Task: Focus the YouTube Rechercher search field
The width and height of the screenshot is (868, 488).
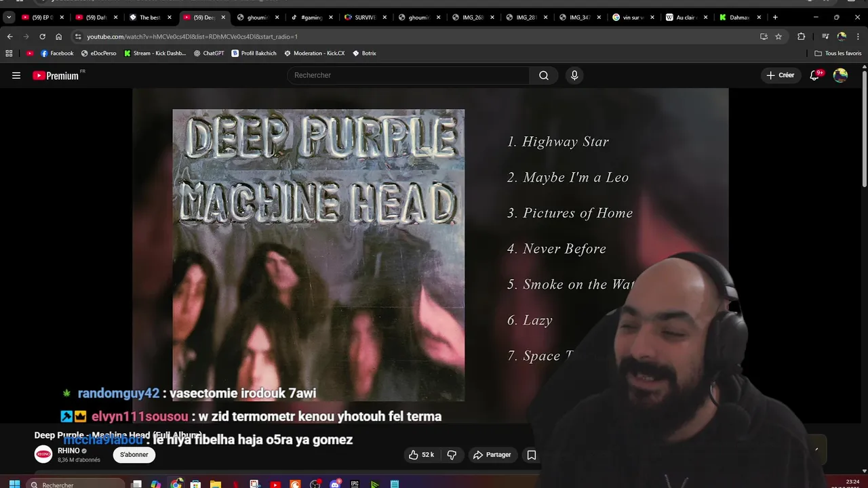Action: 408,75
